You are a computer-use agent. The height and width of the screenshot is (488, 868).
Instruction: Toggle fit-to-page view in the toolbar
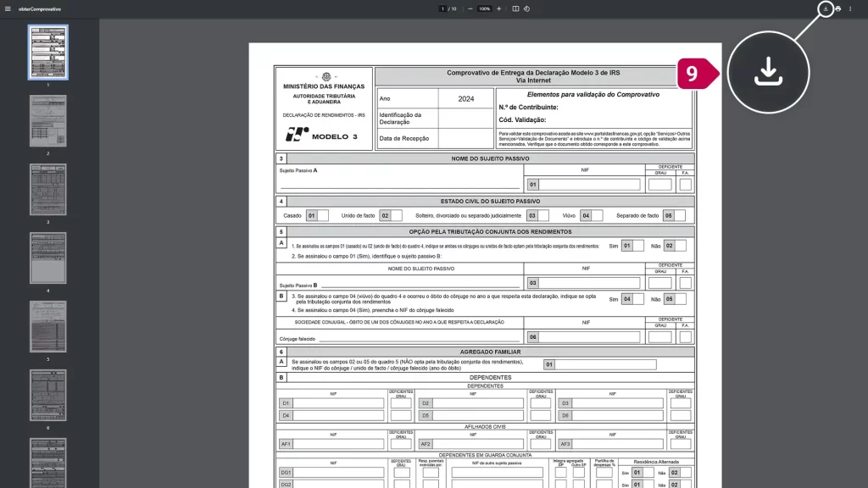tap(514, 9)
